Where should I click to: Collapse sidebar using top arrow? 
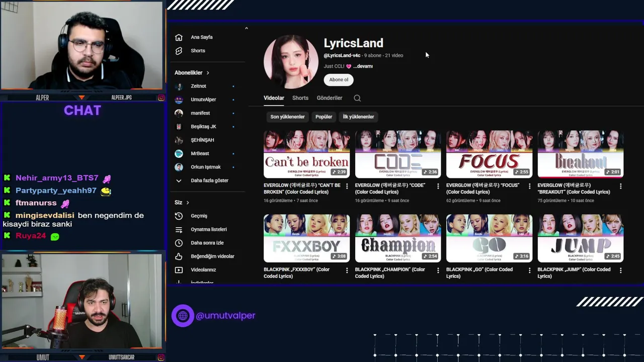(x=246, y=28)
